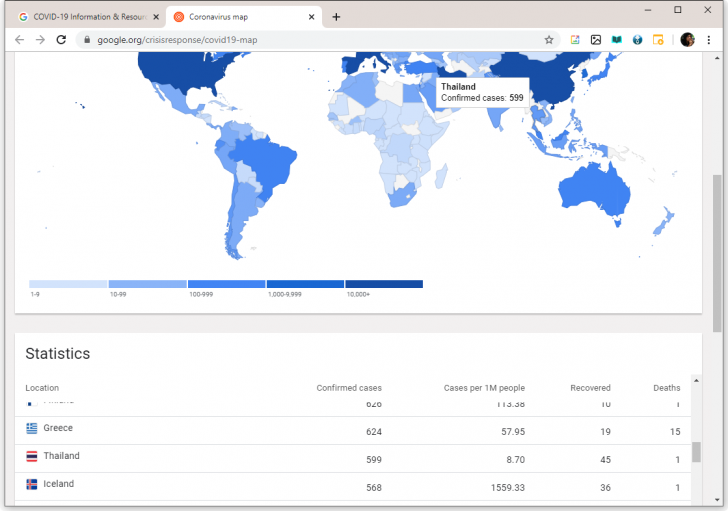This screenshot has height=511, width=728.
Task: Click the globe extension icon
Action: coord(637,40)
